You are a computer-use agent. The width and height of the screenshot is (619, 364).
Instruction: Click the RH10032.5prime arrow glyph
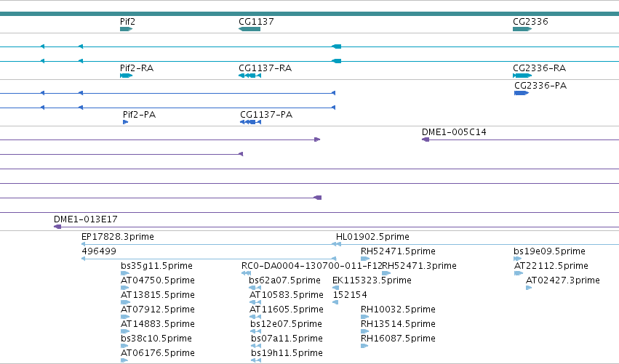tap(364, 317)
